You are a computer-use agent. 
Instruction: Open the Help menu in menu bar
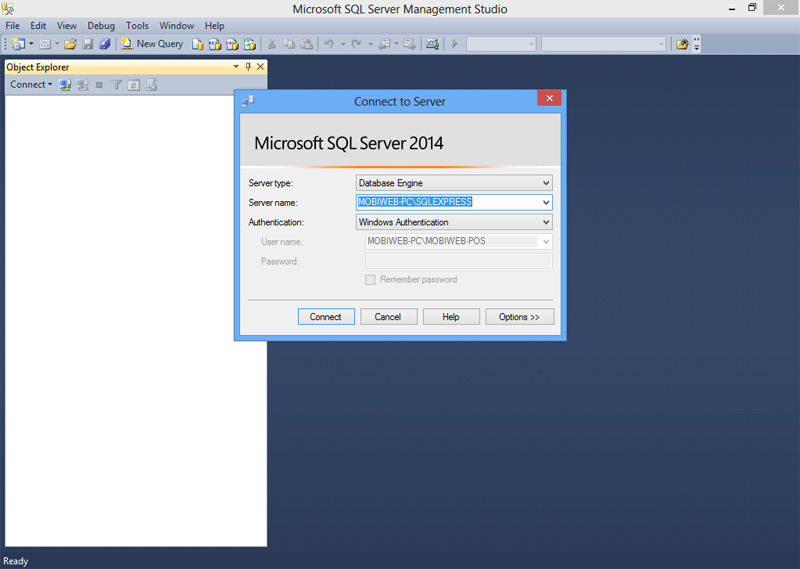tap(214, 26)
